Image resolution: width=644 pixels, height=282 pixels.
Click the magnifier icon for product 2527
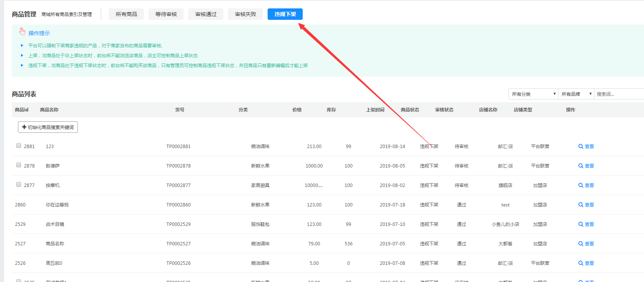581,244
